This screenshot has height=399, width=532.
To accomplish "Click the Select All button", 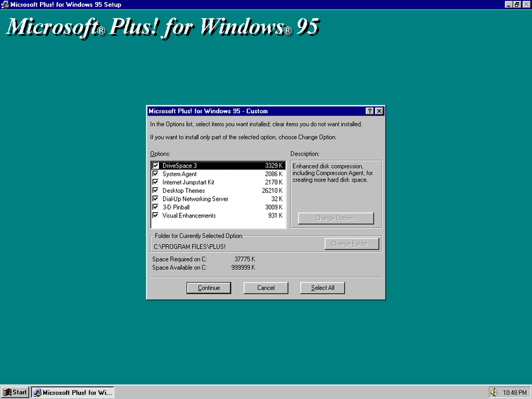I will tap(322, 287).
